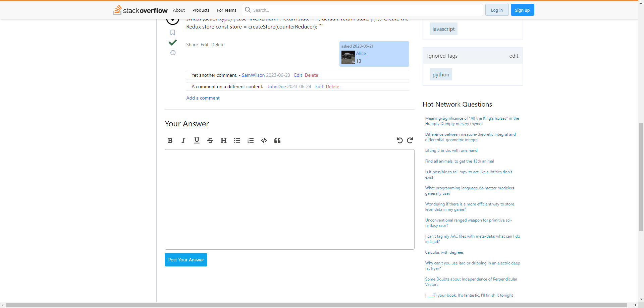
Task: Open Alice's user profile link
Action: point(361,53)
